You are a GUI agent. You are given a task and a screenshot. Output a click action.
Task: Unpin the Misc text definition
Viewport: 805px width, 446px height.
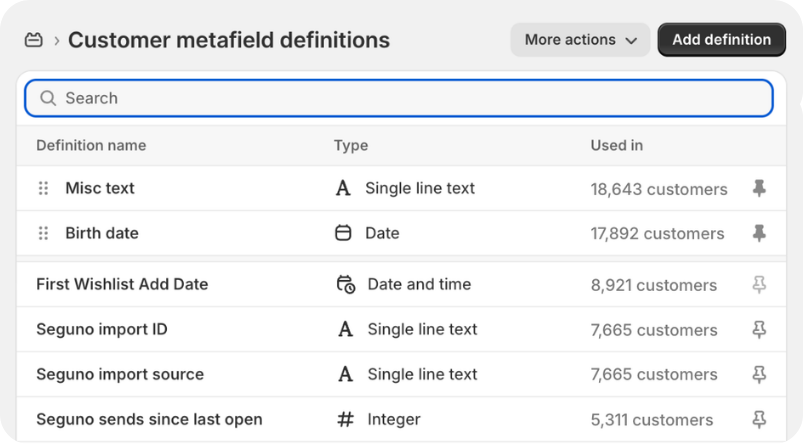point(759,188)
